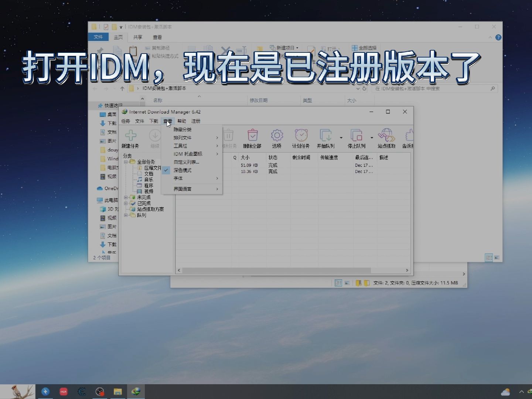532x399 pixels.
Task: Select the 10.36 KB download row
Action: pyautogui.click(x=293, y=171)
